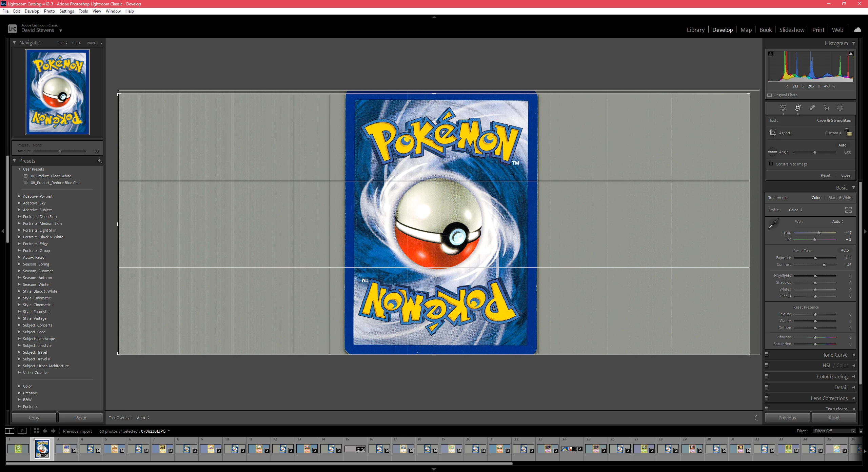The width and height of the screenshot is (868, 472).
Task: Open the Photo menu
Action: [49, 11]
